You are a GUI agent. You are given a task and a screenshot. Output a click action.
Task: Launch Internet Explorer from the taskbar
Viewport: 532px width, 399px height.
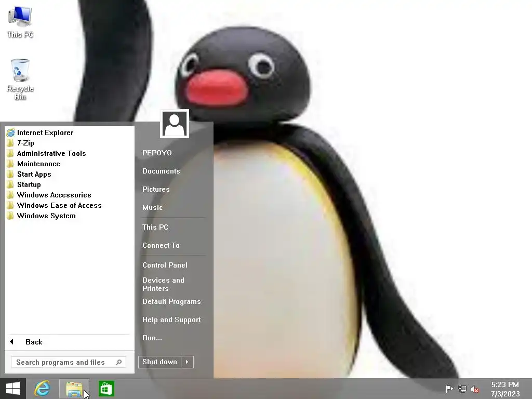pos(43,389)
